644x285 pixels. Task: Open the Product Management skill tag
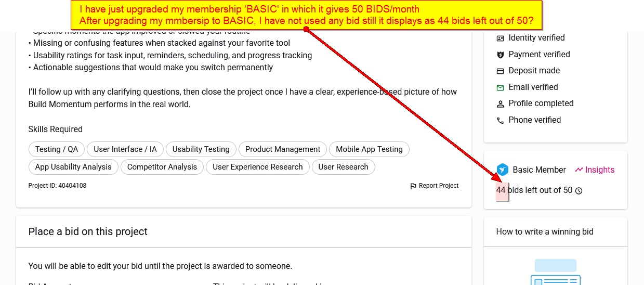click(x=283, y=149)
